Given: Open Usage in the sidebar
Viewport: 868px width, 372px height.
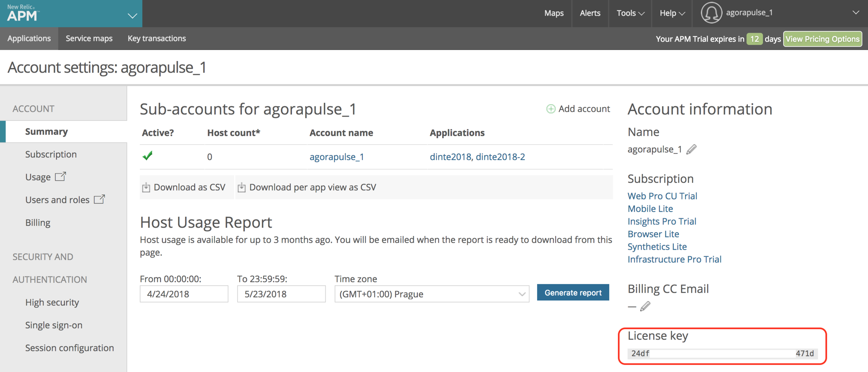Looking at the screenshot, I should (38, 177).
